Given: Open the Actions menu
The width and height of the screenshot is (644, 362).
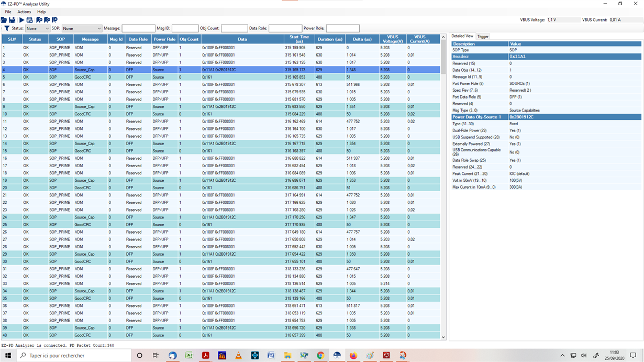Looking at the screenshot, I should click(x=24, y=12).
